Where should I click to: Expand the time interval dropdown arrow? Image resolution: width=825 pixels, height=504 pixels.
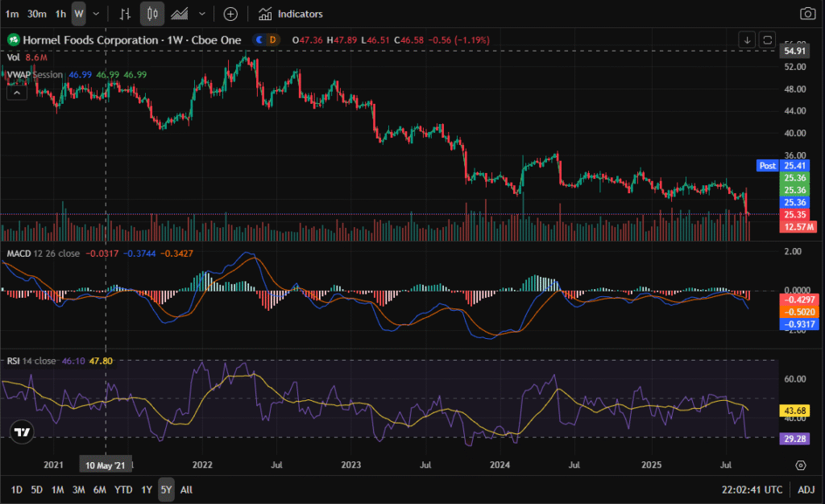point(97,14)
